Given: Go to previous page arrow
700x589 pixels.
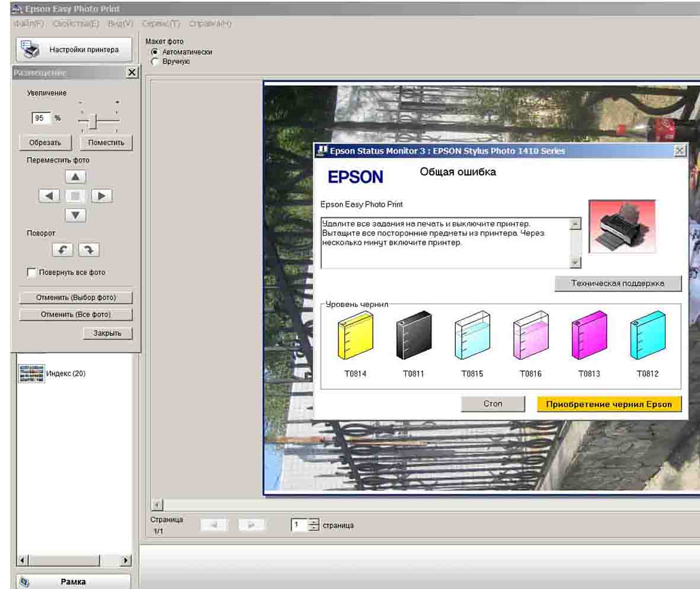Looking at the screenshot, I should pos(214,525).
